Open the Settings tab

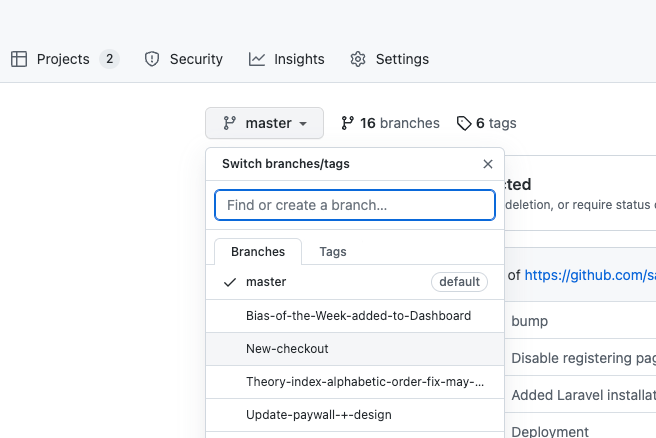point(389,59)
